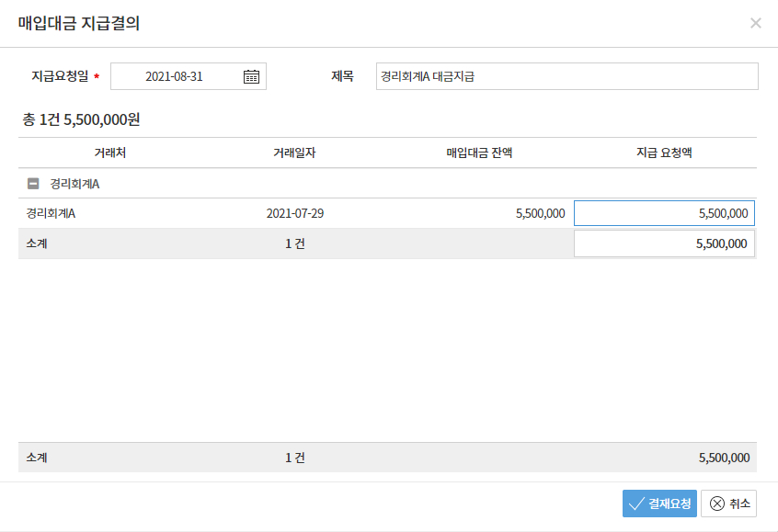Open the calendar date picker
The height and width of the screenshot is (532, 778).
(x=251, y=76)
